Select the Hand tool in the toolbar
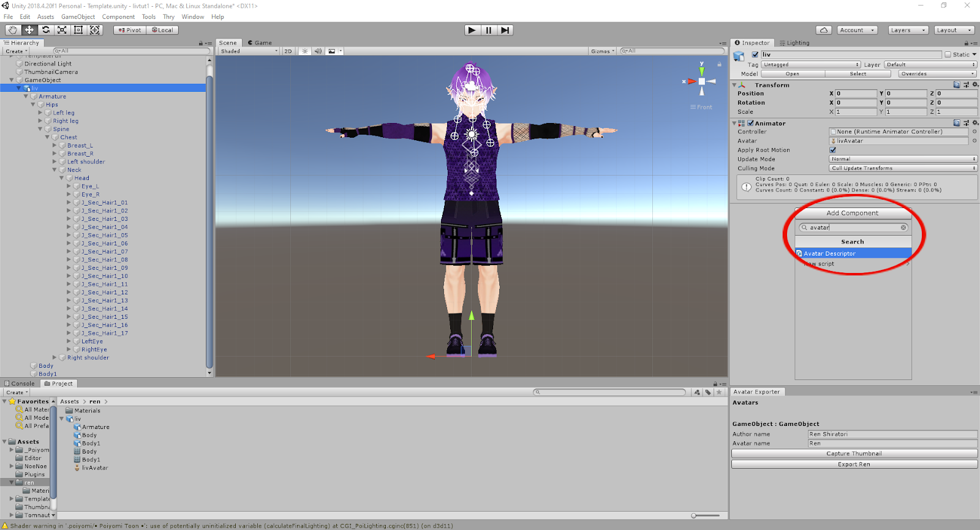 click(13, 30)
